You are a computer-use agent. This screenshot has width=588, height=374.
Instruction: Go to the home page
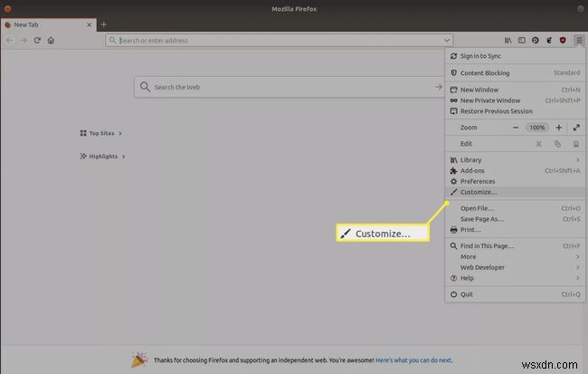tap(51, 40)
